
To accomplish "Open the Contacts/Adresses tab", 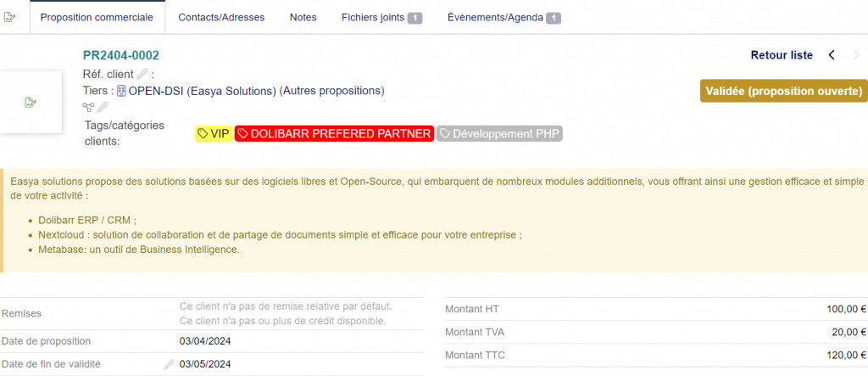I will coord(221,17).
